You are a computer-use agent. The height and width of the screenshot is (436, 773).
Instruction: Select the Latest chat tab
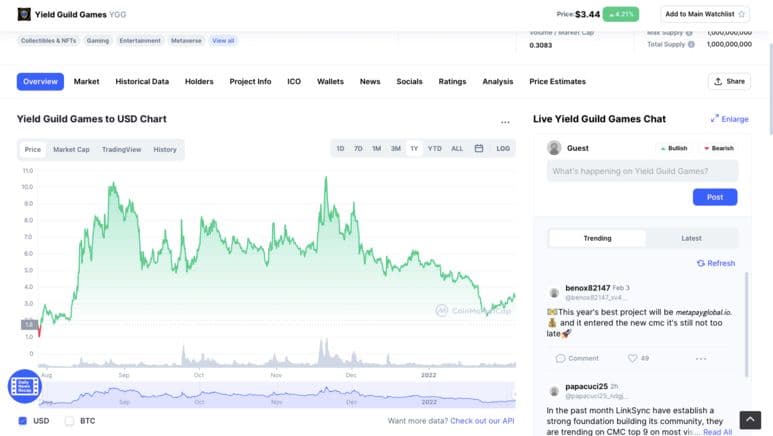coord(691,238)
